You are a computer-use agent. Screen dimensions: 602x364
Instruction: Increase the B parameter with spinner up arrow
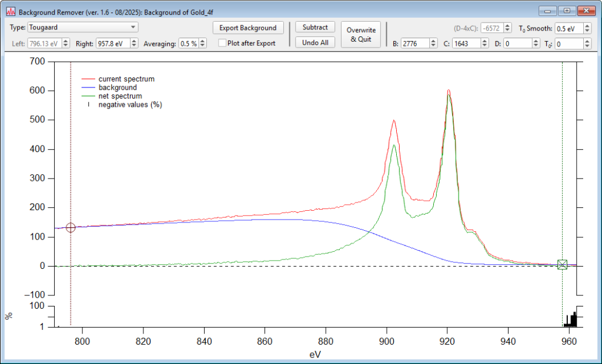coord(433,41)
